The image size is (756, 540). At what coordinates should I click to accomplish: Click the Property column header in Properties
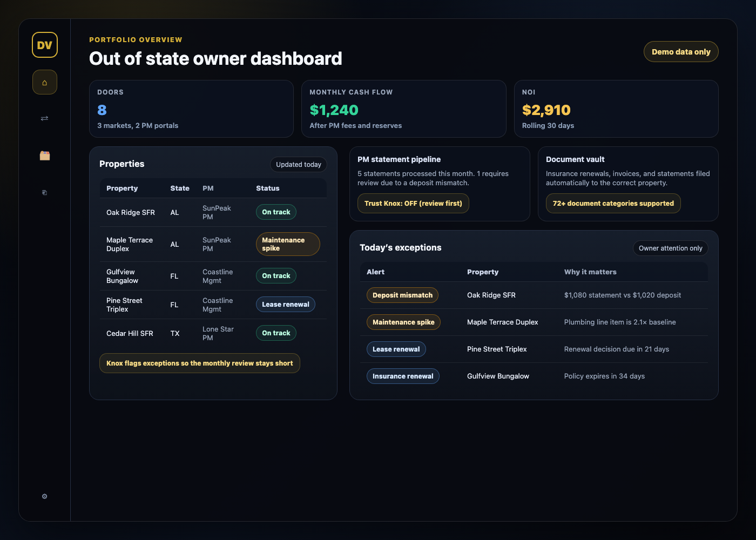[122, 188]
